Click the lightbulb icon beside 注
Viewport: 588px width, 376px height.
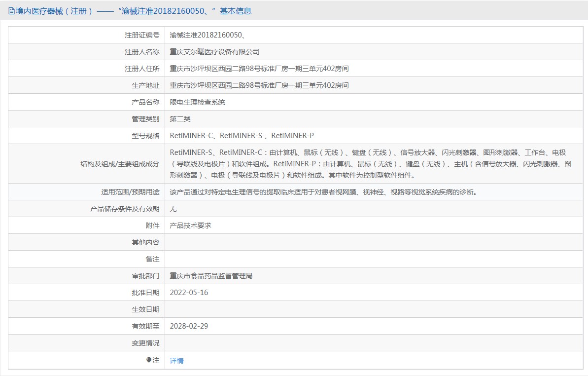[149, 360]
